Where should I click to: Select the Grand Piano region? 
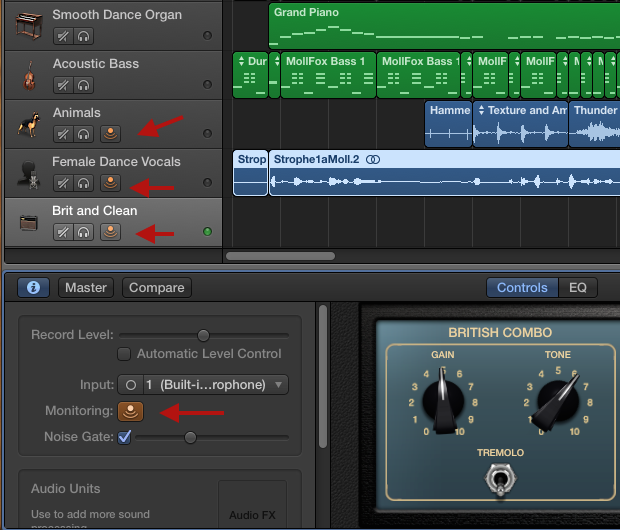tap(444, 26)
